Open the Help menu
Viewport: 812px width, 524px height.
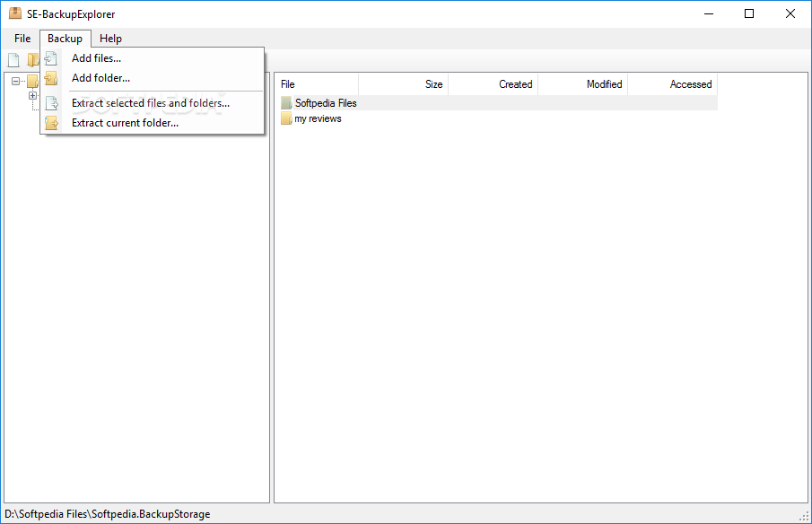(x=110, y=39)
